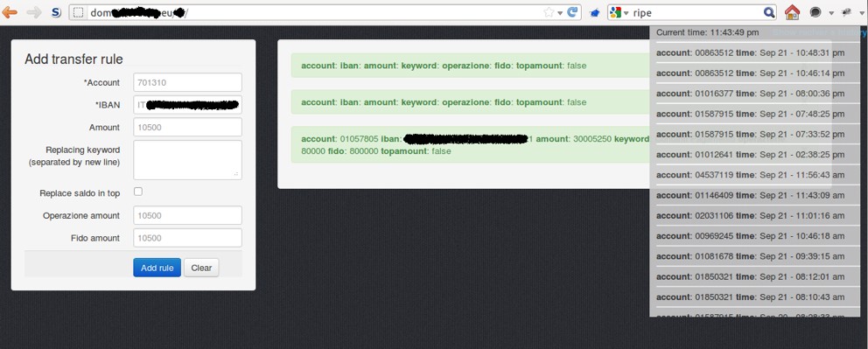Open dropdown next to chat bubble icon
The width and height of the screenshot is (868, 349).
click(x=831, y=13)
